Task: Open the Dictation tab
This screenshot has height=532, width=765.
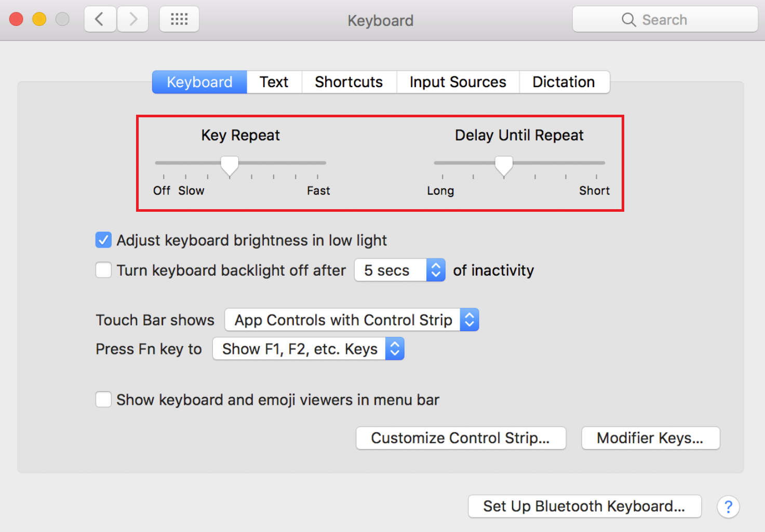Action: (x=563, y=81)
